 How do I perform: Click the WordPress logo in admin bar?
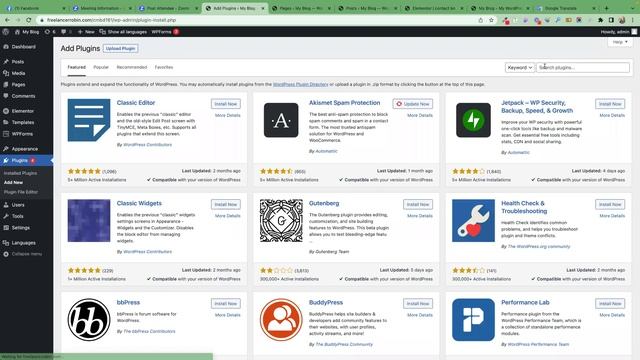tap(6, 31)
